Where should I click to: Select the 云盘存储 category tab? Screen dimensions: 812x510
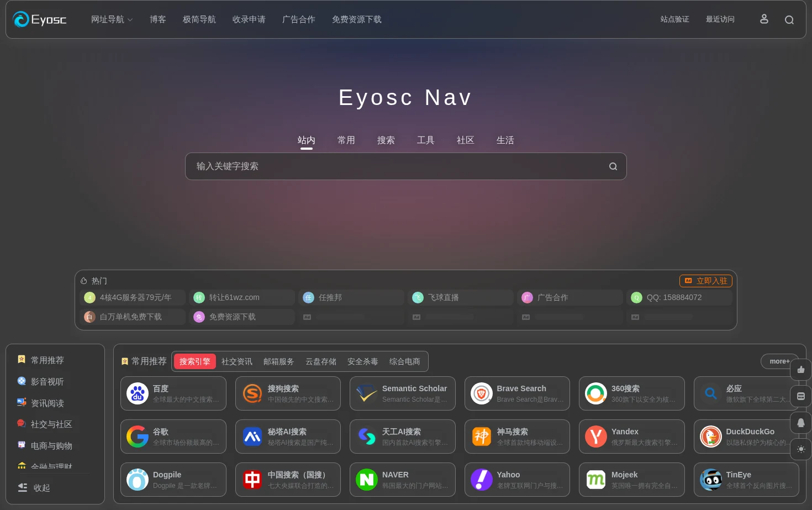click(321, 361)
